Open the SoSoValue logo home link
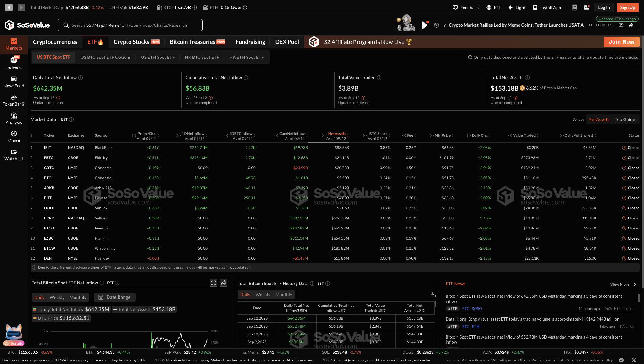 click(x=27, y=25)
